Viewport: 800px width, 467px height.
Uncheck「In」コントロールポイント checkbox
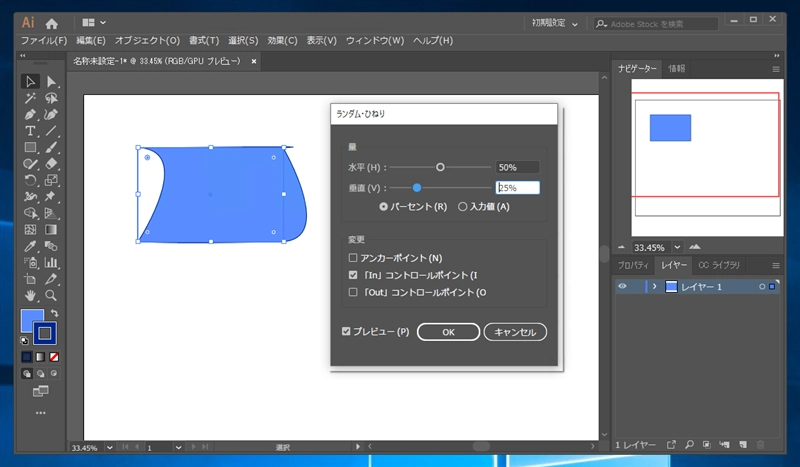point(353,275)
